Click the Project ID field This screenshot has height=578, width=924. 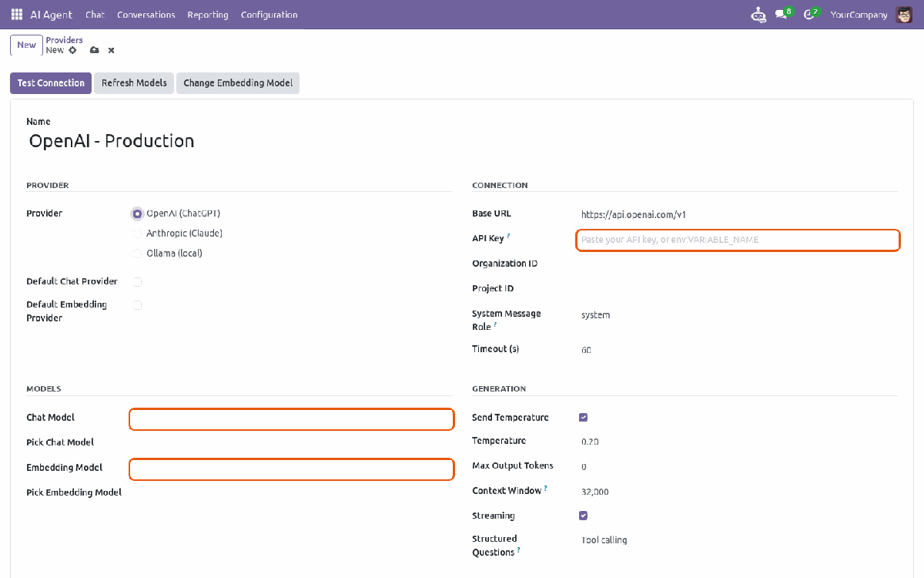pos(739,289)
